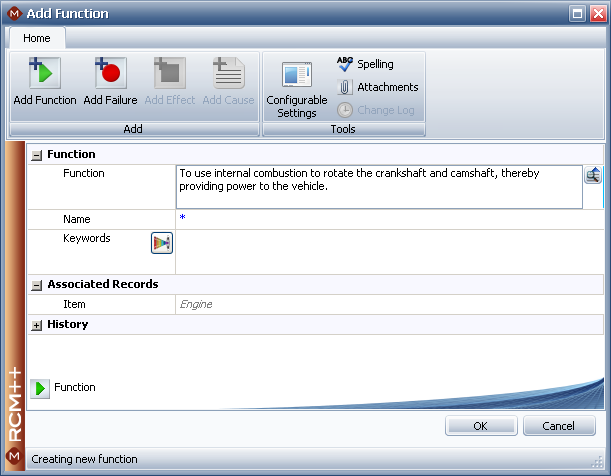Maximize the Add Function window
The image size is (611, 476).
tap(577, 14)
